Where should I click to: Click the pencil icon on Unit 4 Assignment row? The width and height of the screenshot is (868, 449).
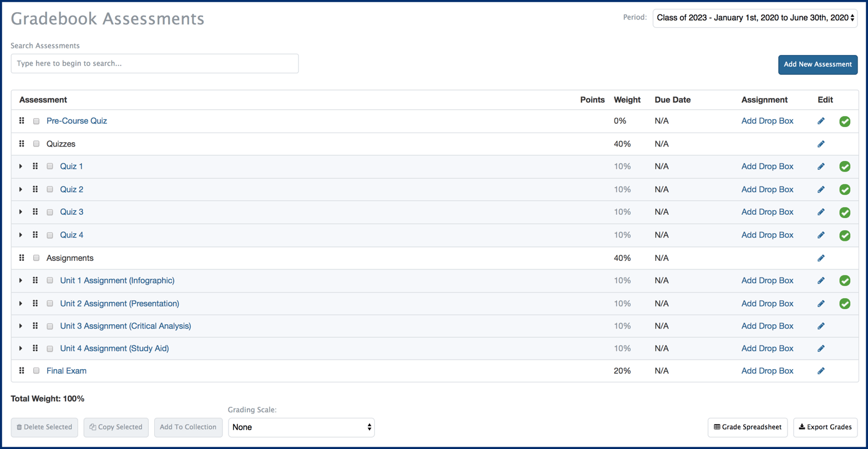point(821,348)
